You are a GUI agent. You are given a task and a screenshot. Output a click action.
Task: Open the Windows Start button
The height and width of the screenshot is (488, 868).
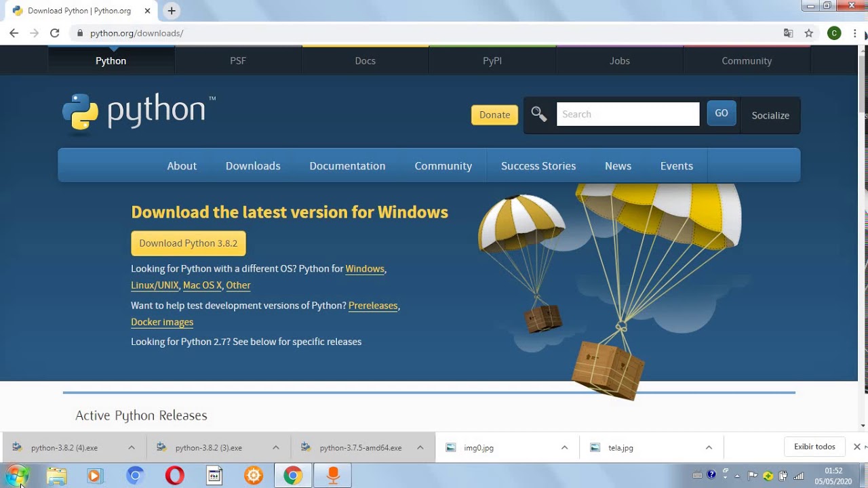pos(16,476)
